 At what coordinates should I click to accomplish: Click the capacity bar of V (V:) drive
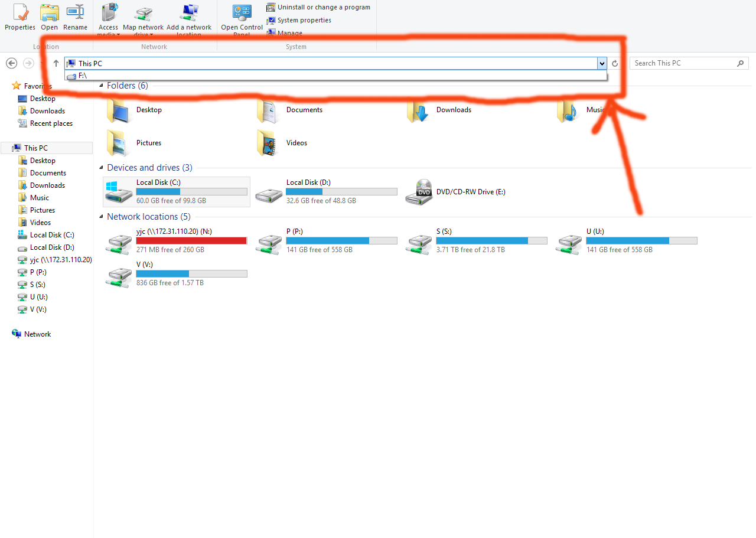[191, 274]
